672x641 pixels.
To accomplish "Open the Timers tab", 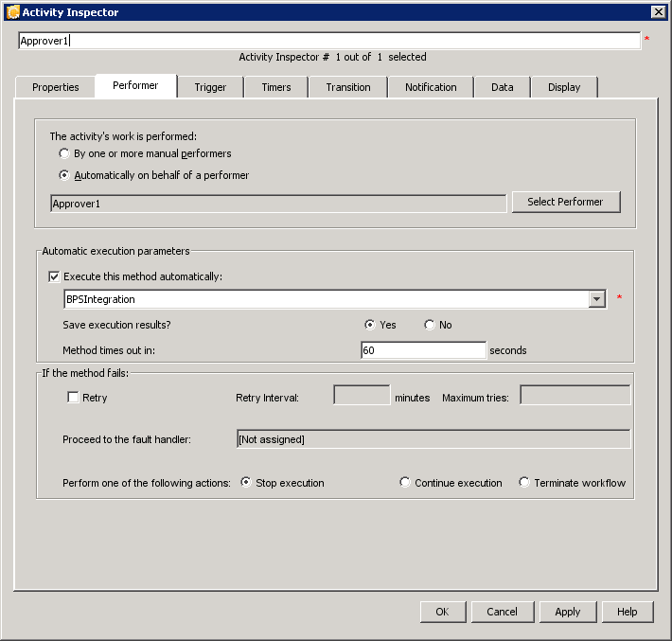I will click(x=276, y=87).
